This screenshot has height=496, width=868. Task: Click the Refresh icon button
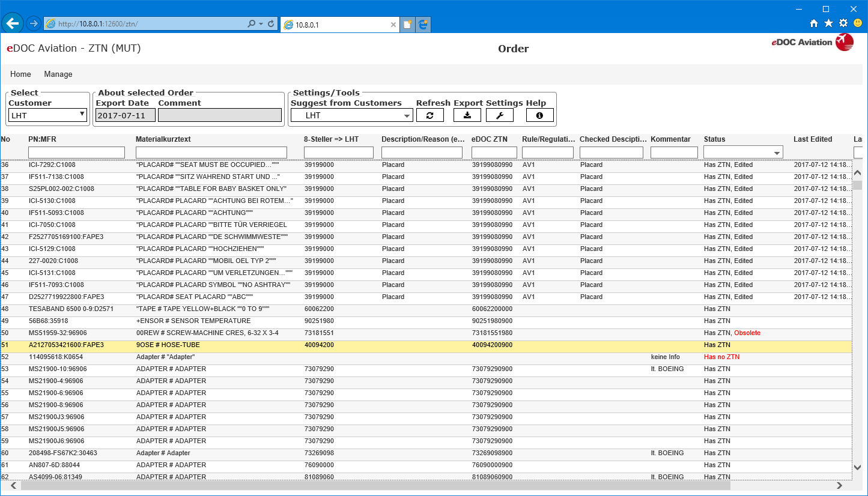pos(429,115)
